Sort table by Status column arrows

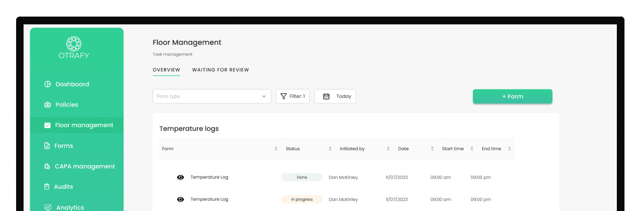[330, 149]
